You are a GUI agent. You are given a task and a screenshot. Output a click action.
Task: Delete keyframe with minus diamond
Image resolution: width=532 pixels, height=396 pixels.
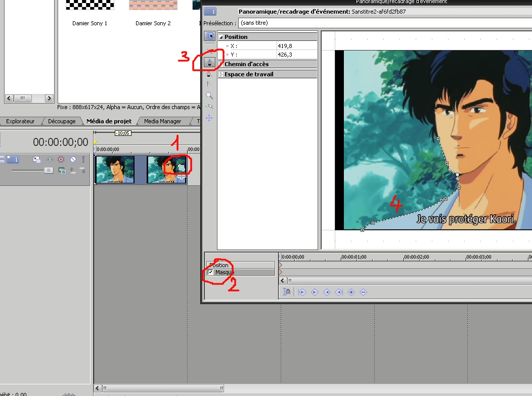click(x=364, y=292)
